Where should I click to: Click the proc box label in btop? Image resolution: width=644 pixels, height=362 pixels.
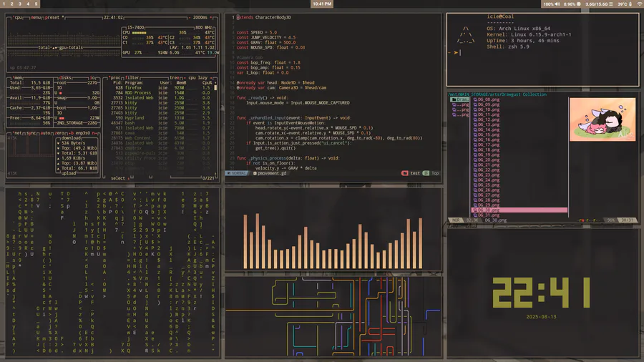click(115, 77)
